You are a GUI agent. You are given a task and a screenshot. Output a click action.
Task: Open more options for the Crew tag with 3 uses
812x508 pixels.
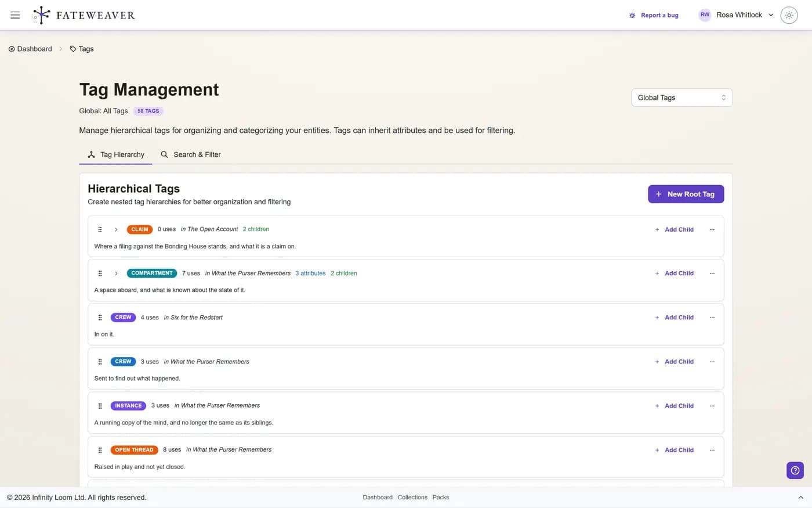[x=712, y=362]
